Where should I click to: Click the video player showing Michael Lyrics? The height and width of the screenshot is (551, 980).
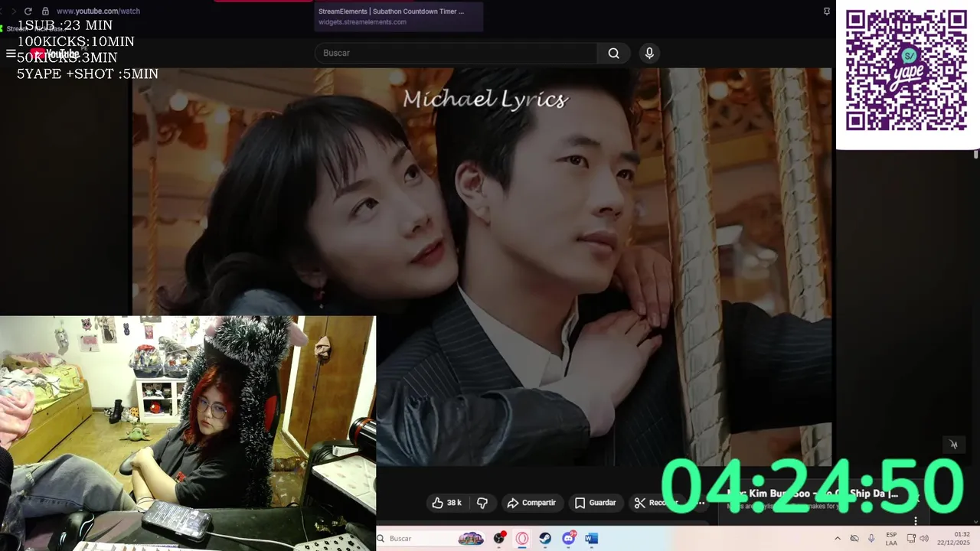pos(482,266)
